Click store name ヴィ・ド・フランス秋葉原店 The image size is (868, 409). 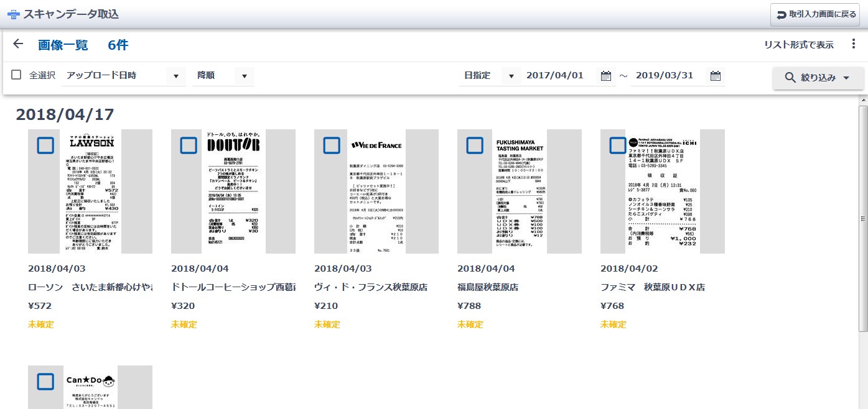coord(371,287)
